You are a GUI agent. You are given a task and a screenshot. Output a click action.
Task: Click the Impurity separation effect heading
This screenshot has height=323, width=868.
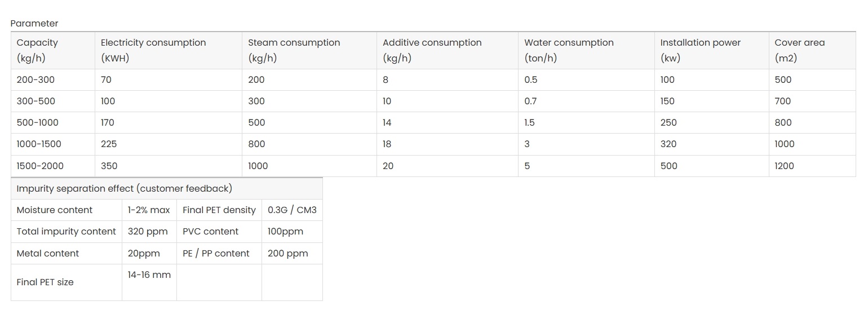coord(124,188)
